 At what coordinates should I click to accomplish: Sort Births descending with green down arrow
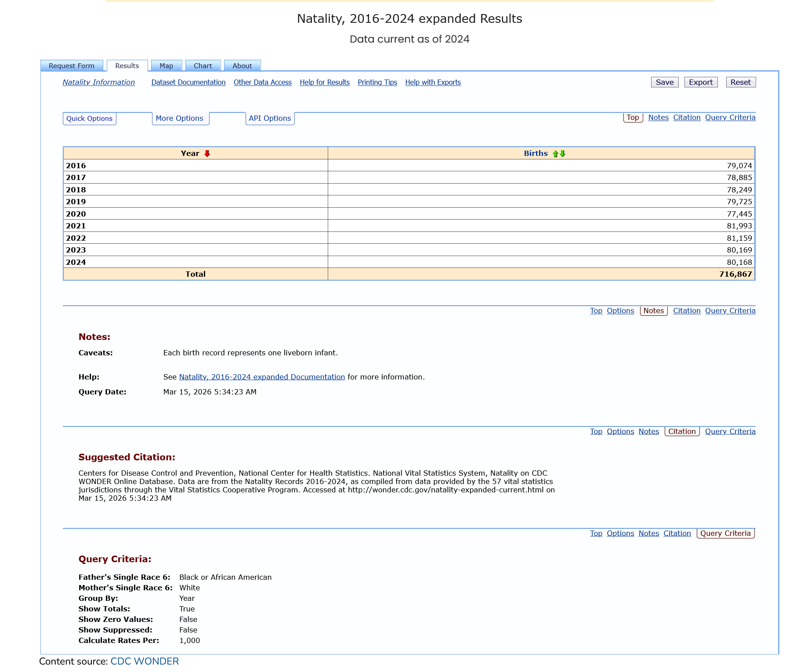(x=563, y=154)
